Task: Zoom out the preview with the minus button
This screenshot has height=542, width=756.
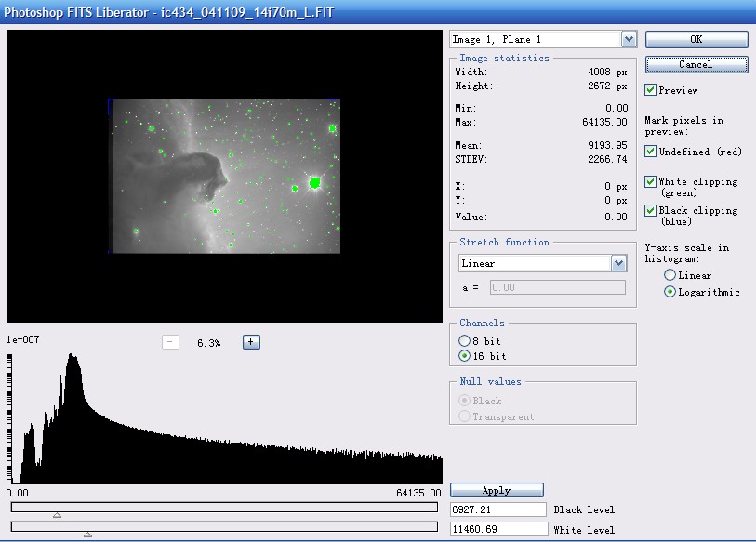Action: coord(170,342)
